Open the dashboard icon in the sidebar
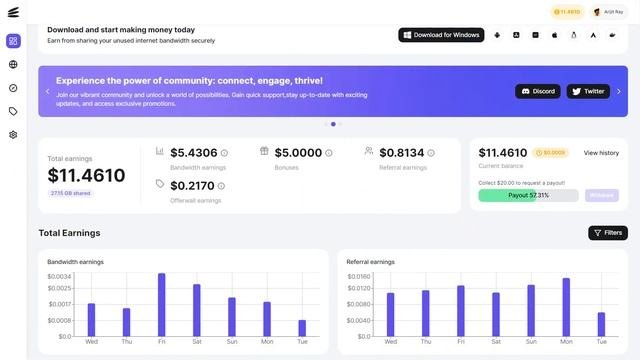Screen dimensions: 640x360 (x=13, y=41)
